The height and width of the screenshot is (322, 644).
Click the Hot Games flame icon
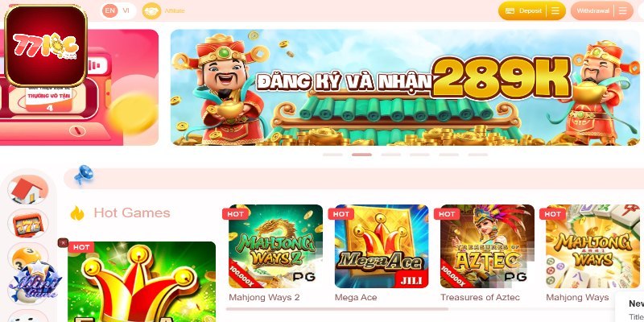(76, 213)
